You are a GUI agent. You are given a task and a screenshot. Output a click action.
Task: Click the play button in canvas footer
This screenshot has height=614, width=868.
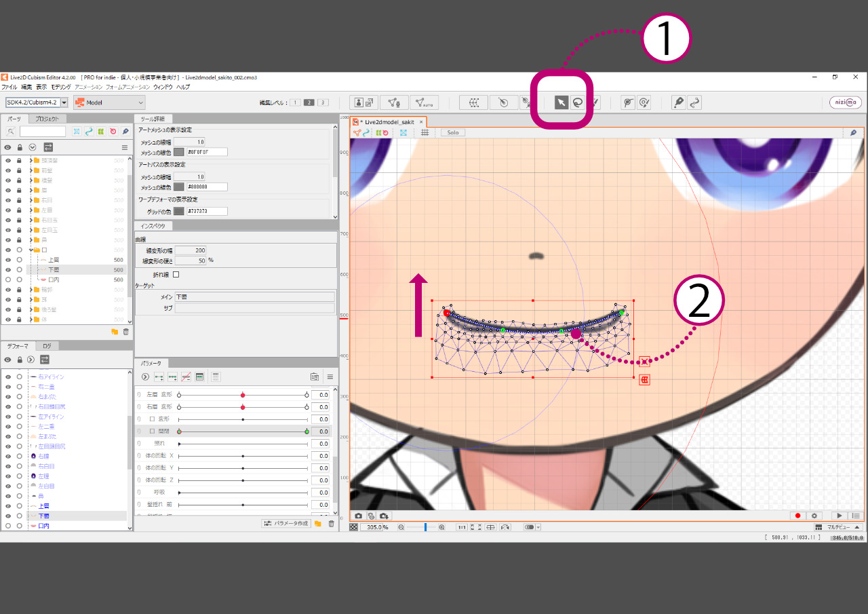coord(840,516)
